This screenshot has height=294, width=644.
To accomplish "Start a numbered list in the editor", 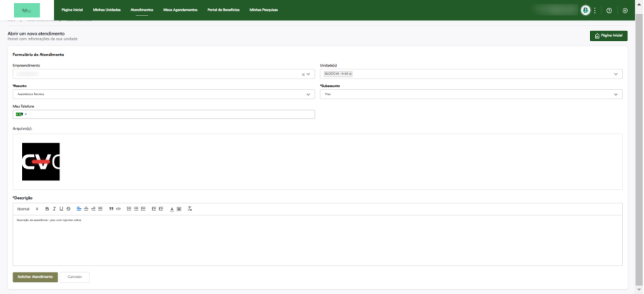I will tap(129, 209).
